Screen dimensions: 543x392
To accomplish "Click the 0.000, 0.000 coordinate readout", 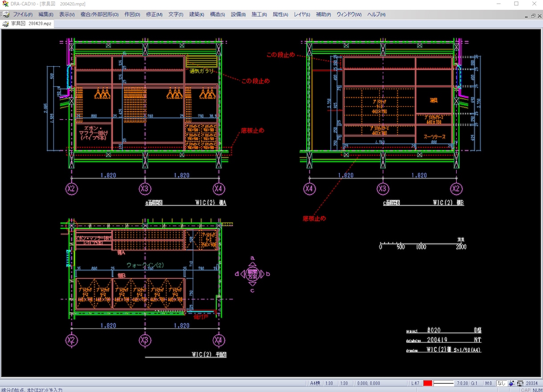I will pyautogui.click(x=368, y=383).
